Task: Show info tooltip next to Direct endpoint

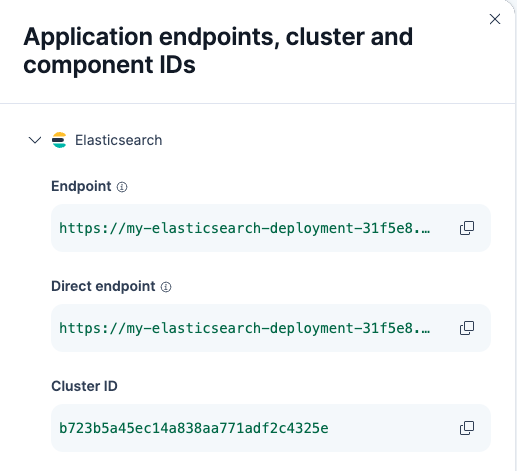Action: coord(166,287)
